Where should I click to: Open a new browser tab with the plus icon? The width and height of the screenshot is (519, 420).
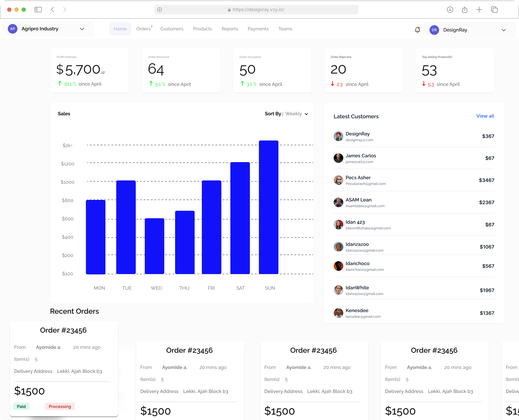point(479,10)
